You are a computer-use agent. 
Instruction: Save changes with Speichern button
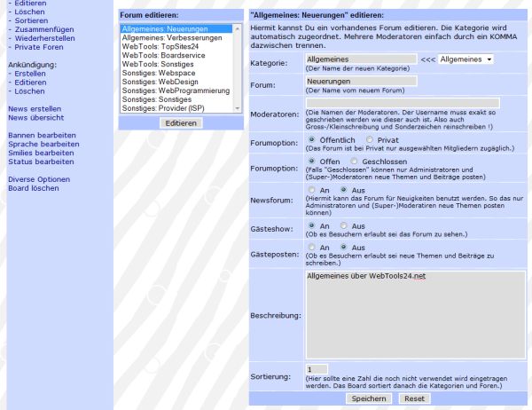369,398
